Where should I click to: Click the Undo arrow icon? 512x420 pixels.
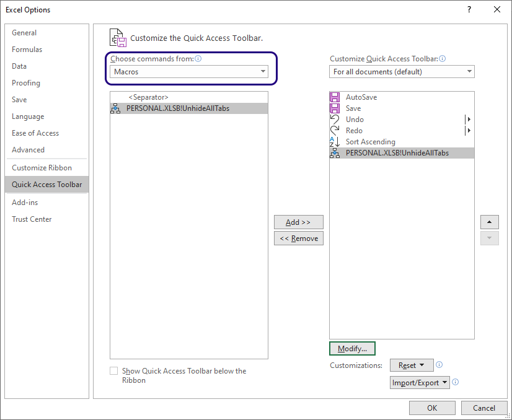tap(335, 120)
